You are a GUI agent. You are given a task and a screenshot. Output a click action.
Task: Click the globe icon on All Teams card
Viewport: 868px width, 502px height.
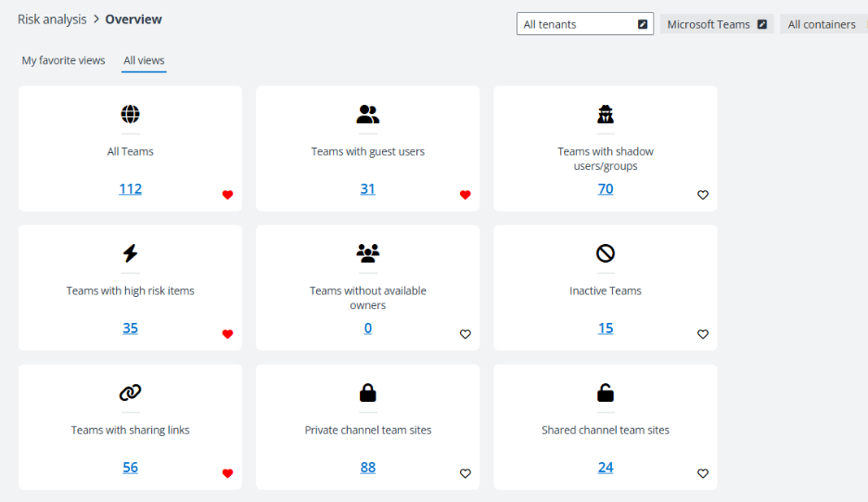click(130, 114)
